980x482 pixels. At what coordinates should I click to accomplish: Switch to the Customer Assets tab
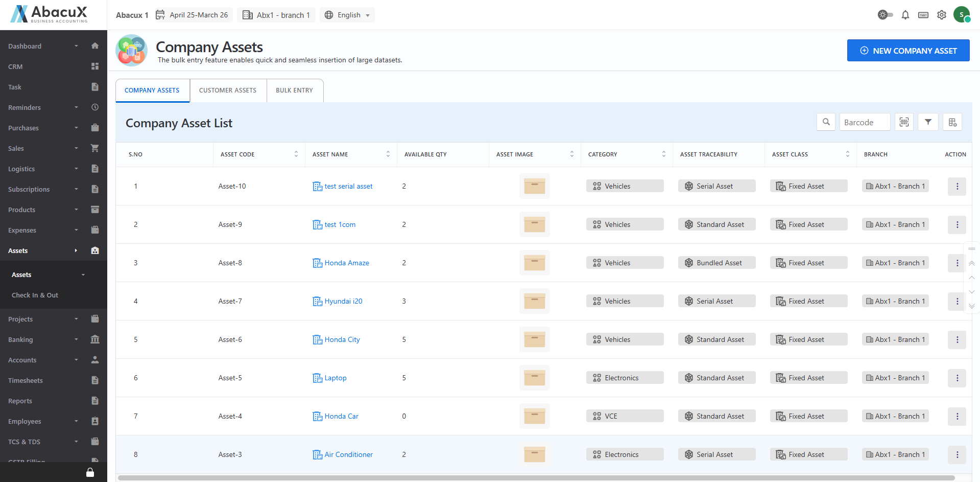tap(228, 90)
